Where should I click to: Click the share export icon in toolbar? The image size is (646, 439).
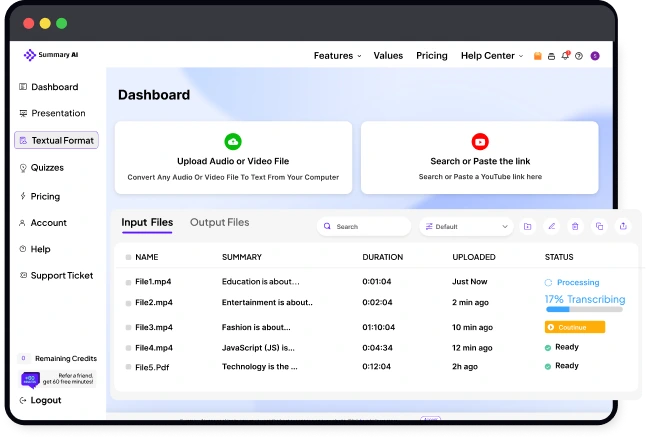623,227
